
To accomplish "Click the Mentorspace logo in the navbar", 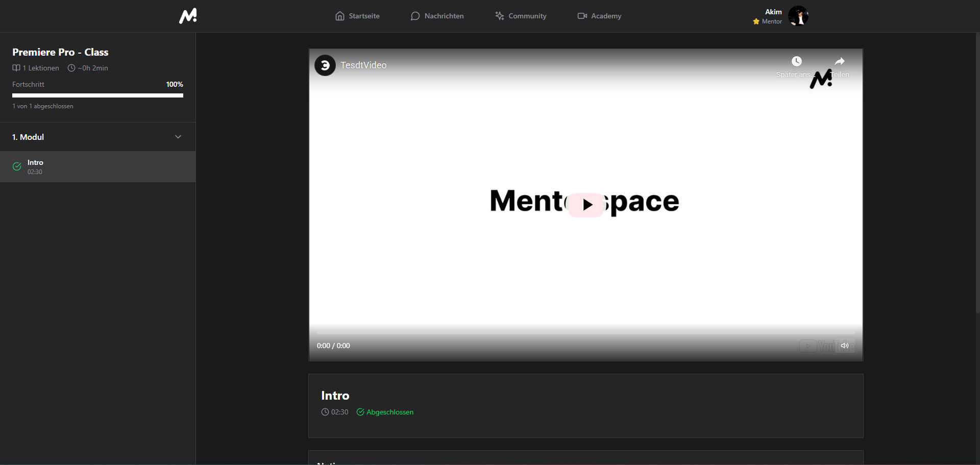I will (188, 16).
